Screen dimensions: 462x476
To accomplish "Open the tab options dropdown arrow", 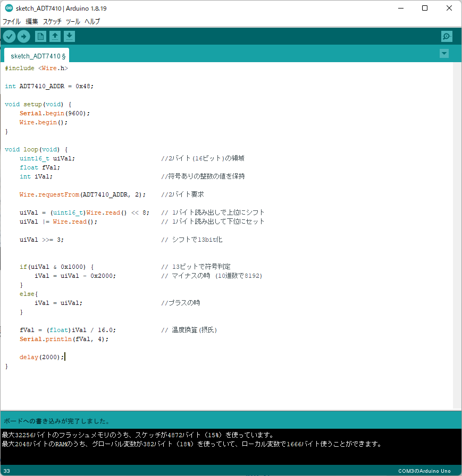I will tap(444, 54).
